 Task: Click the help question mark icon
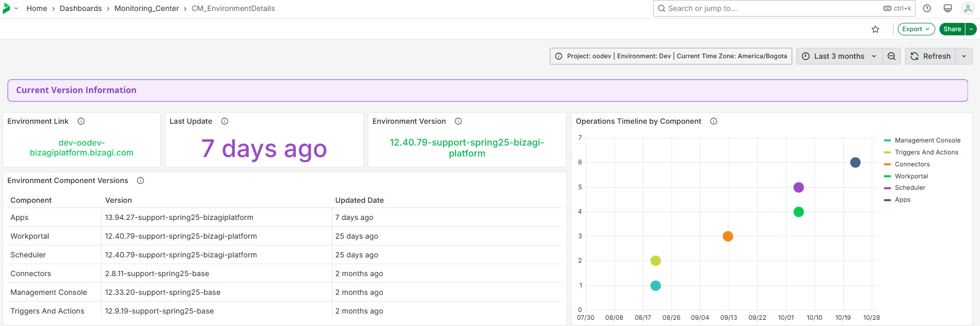(927, 8)
